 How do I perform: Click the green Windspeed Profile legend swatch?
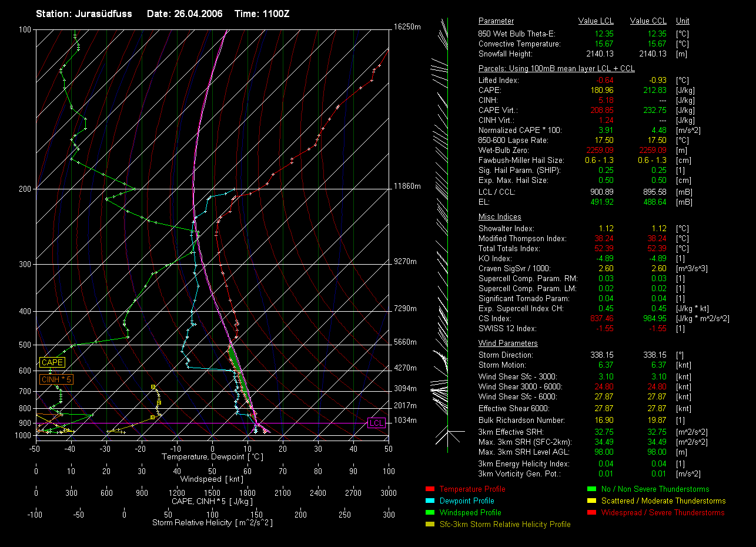pyautogui.click(x=429, y=513)
